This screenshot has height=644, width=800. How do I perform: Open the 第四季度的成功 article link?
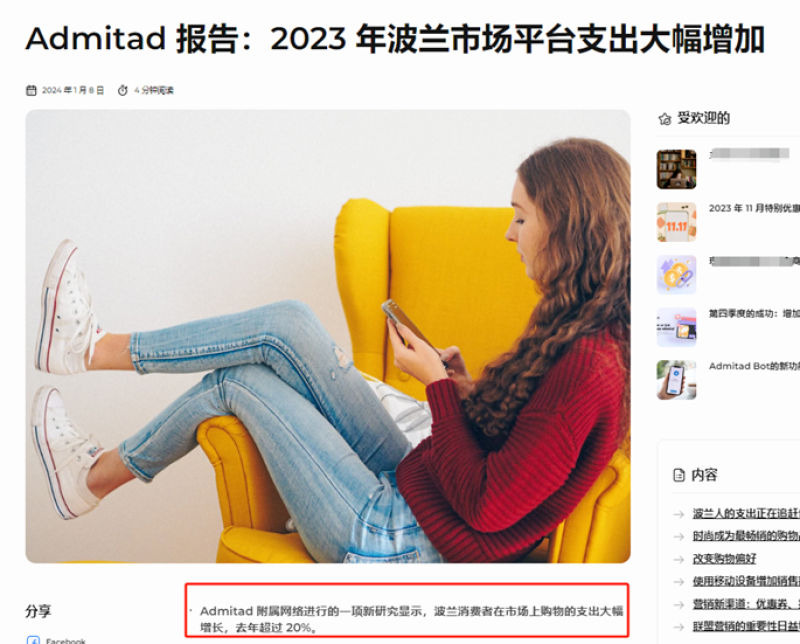(754, 313)
